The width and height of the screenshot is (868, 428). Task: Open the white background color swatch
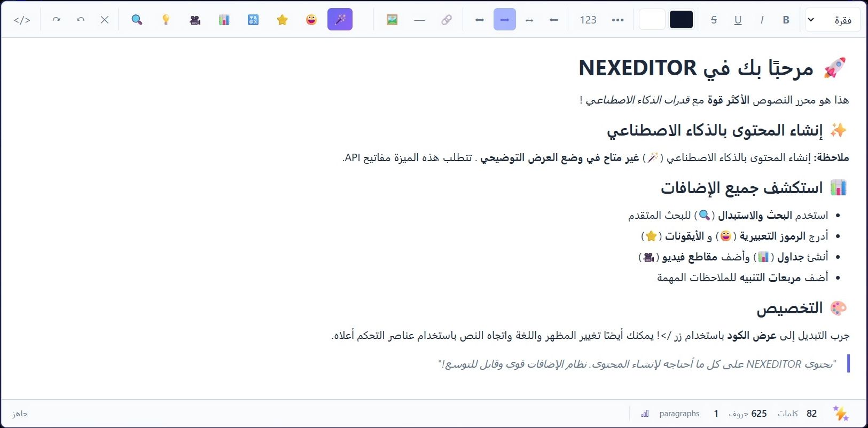click(652, 20)
